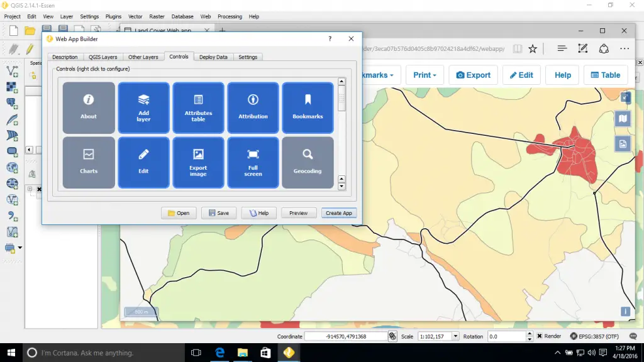Click the Preview button
Viewport: 644px width, 362px height.
(x=299, y=213)
